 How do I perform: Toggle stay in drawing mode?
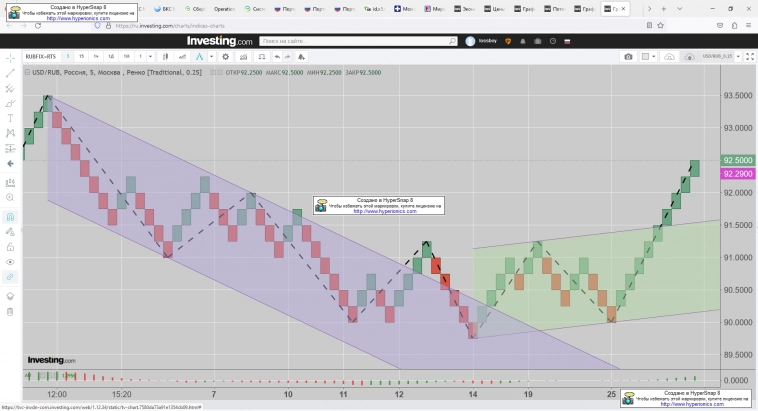point(10,232)
